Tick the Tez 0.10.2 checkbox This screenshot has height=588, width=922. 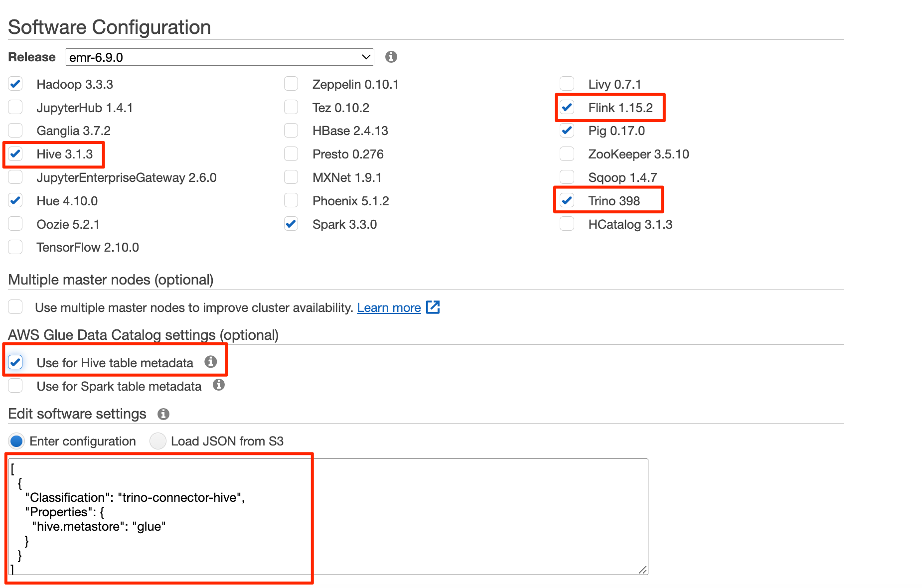pyautogui.click(x=291, y=107)
